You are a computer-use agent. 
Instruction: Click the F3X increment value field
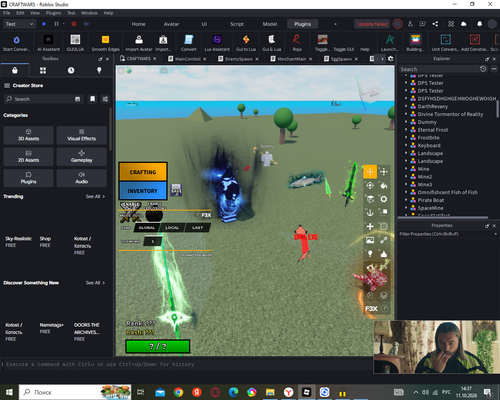click(153, 241)
